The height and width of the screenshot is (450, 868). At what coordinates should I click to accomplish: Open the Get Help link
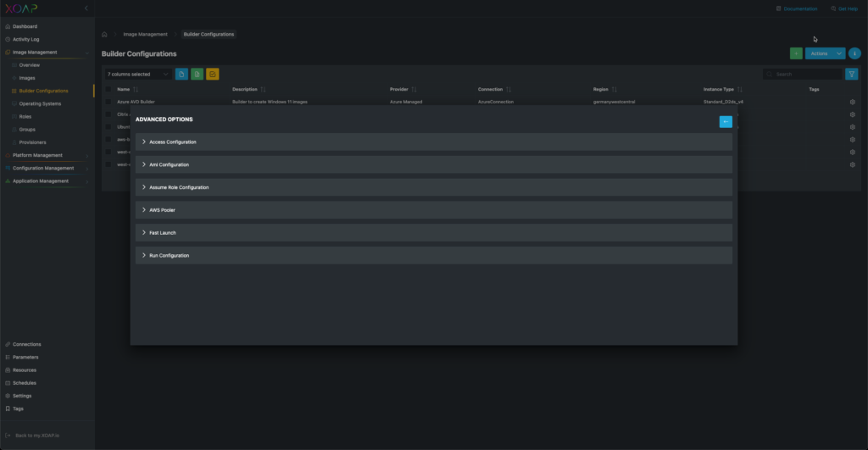(x=844, y=8)
